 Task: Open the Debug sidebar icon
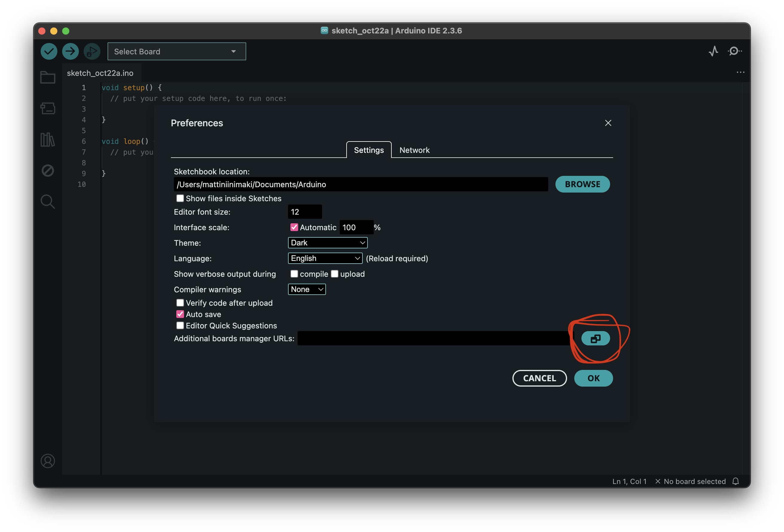[48, 170]
